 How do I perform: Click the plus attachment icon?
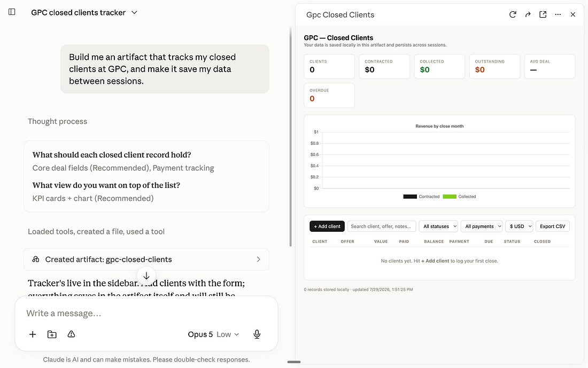(33, 334)
